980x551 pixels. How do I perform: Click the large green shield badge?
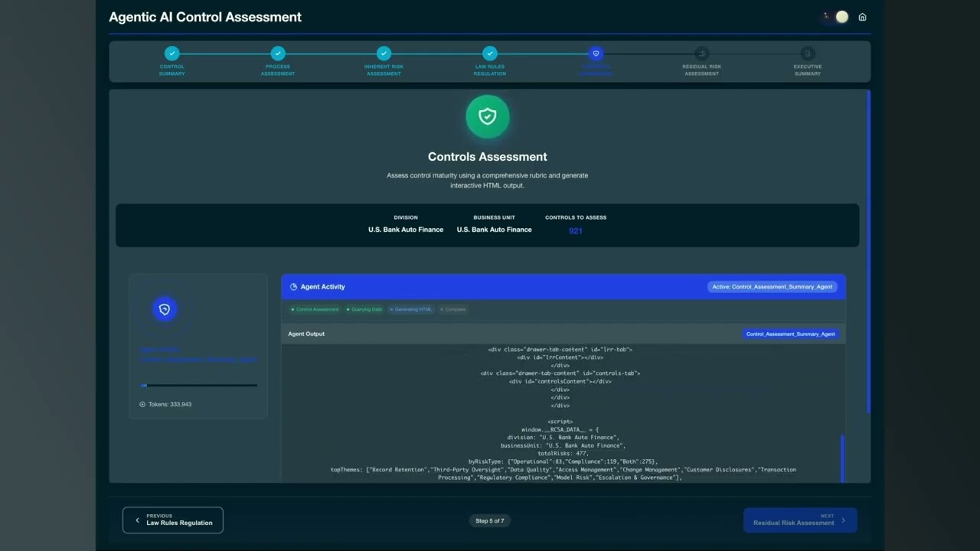(488, 116)
